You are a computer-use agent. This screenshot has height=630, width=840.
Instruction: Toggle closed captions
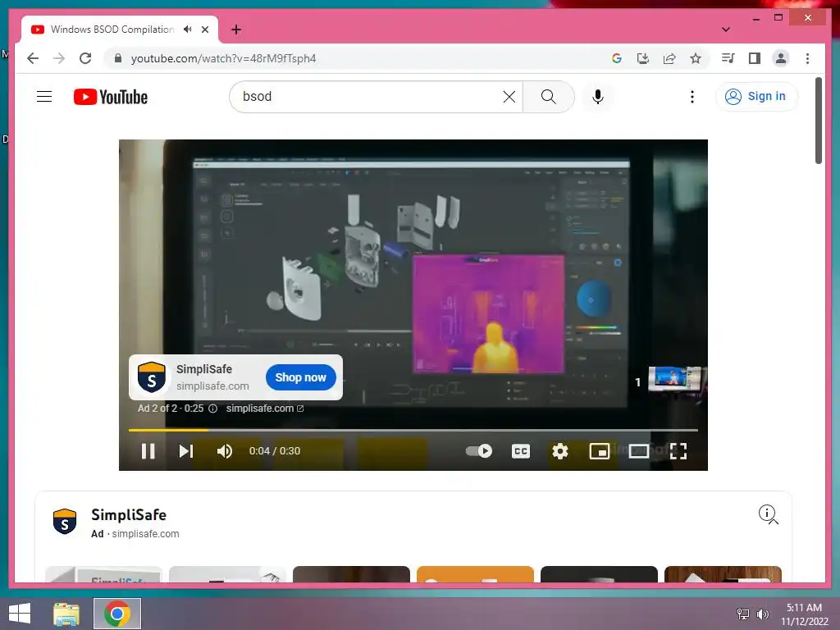521,451
